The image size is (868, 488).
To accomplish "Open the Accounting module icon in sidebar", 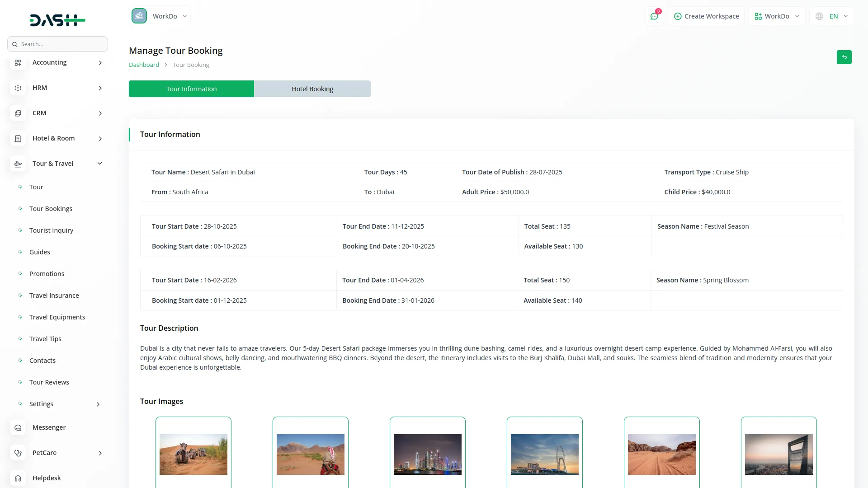I will [x=18, y=62].
